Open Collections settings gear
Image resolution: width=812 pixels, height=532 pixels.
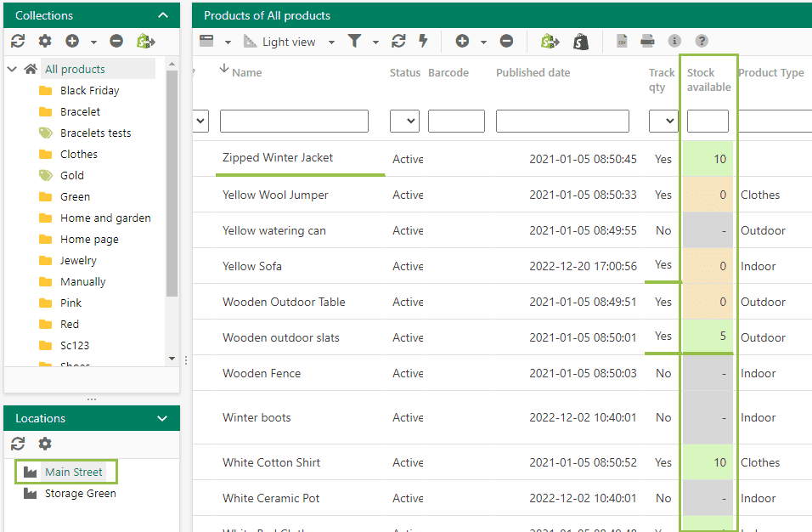[x=45, y=41]
